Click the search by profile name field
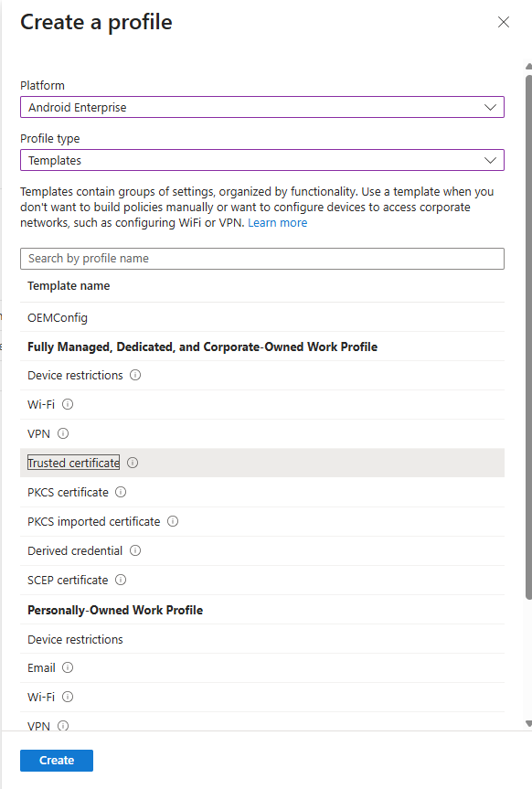 pyautogui.click(x=262, y=259)
